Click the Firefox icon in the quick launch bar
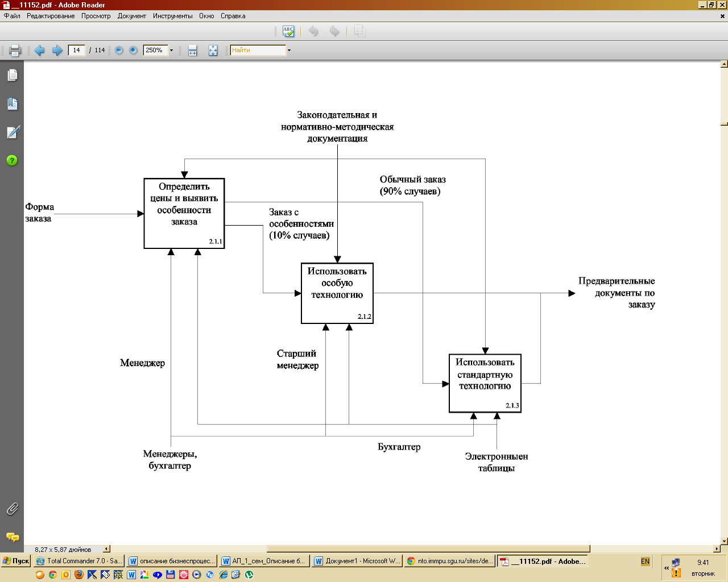 [79, 575]
